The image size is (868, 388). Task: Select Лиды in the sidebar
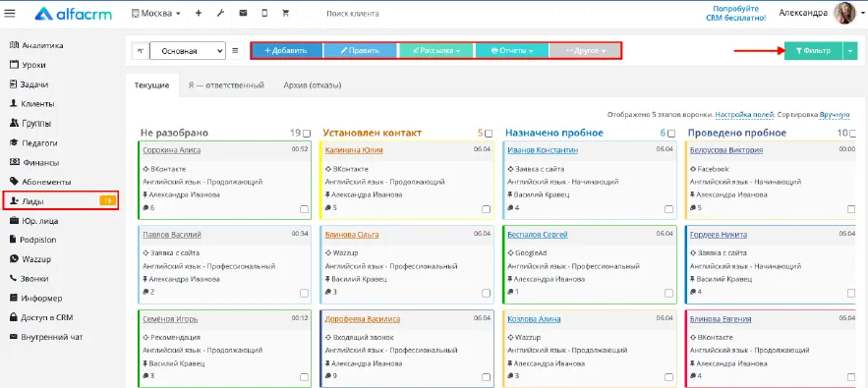pos(60,201)
